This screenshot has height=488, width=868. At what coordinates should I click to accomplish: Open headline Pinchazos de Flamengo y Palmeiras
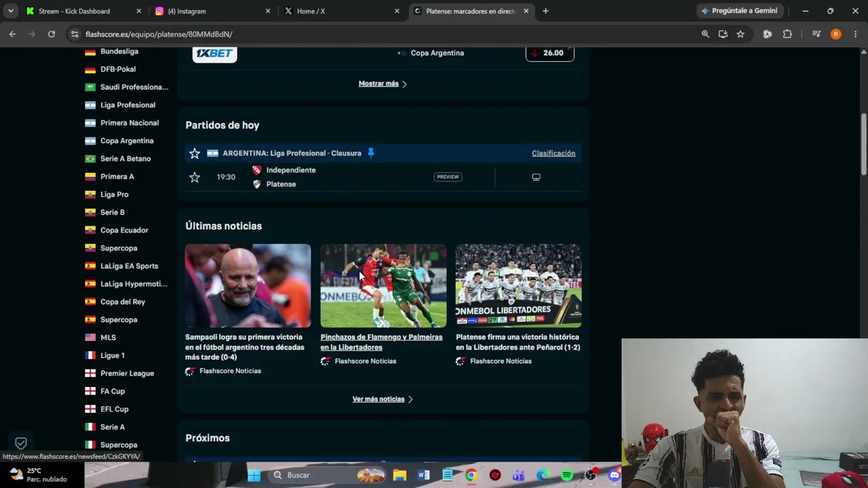point(381,342)
